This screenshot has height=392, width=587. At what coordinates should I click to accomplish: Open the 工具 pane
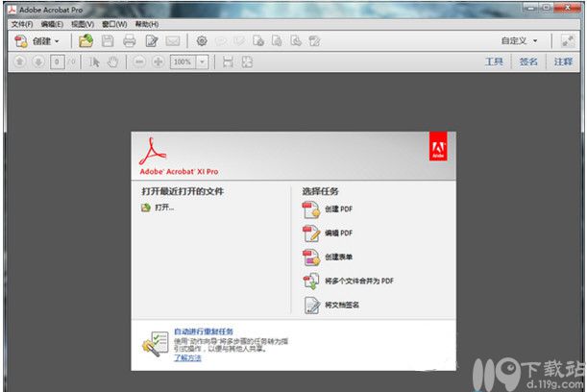coord(494,61)
